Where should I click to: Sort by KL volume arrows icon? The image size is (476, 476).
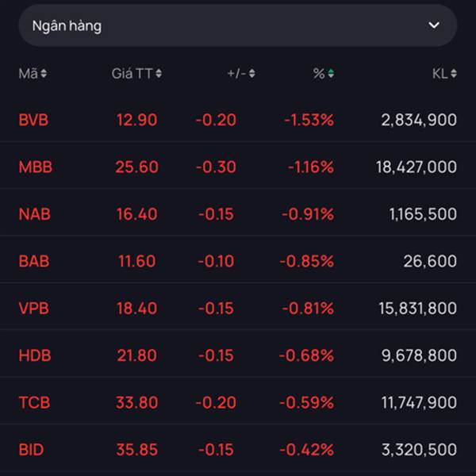point(454,73)
